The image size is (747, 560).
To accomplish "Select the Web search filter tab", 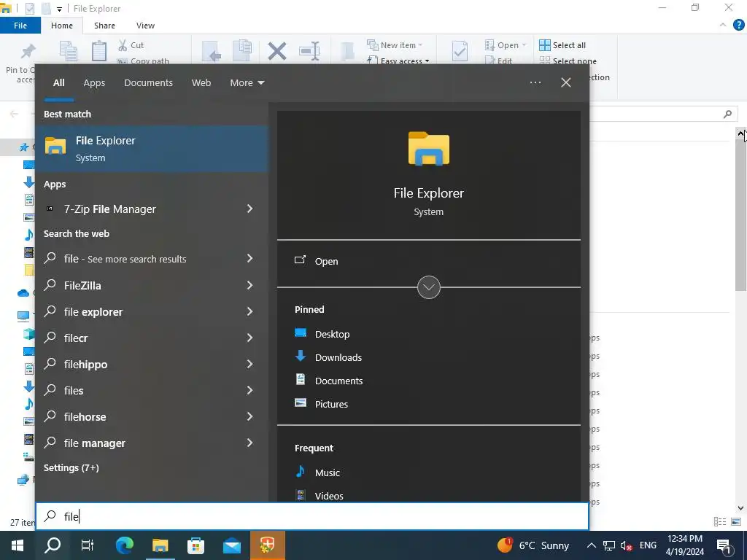I will [x=201, y=82].
